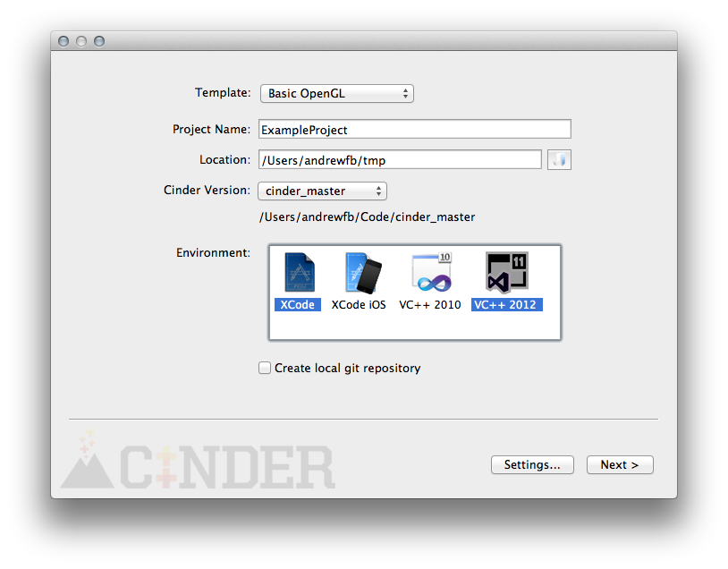728x569 pixels.
Task: Proceed with the Next button
Action: point(620,464)
